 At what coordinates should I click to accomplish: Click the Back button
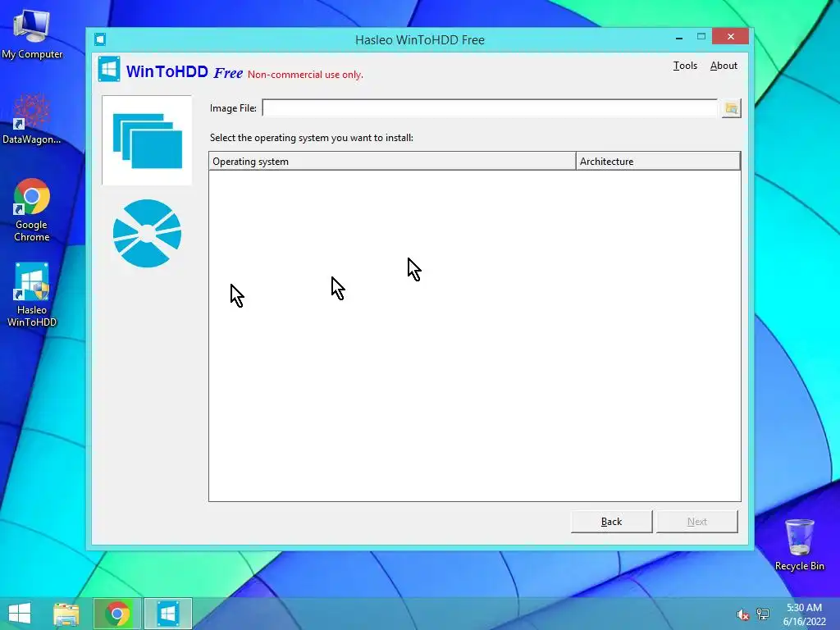(611, 521)
